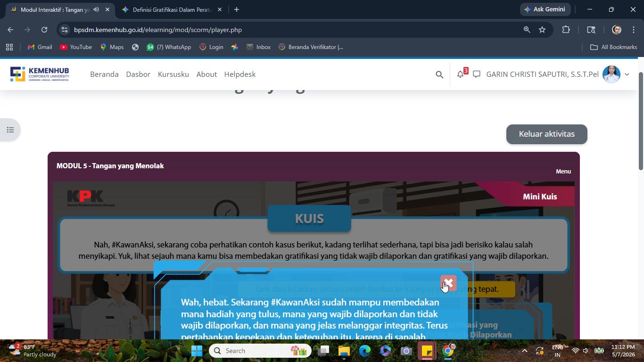644x362 pixels.
Task: Close the Modul Interaktif tab
Action: coord(107,9)
